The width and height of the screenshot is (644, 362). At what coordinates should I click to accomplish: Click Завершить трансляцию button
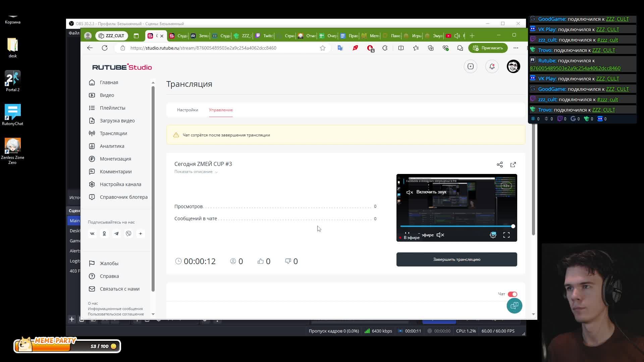pyautogui.click(x=457, y=259)
